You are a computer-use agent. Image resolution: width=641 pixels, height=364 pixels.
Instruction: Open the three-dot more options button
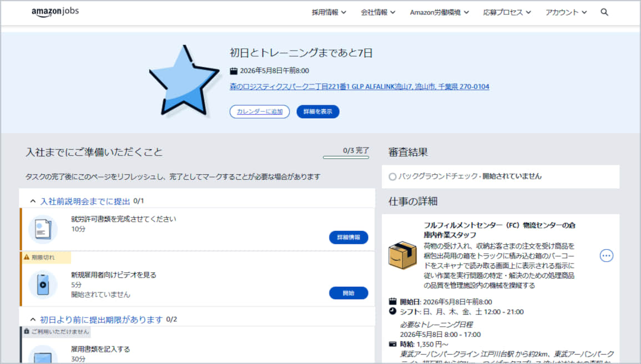pyautogui.click(x=606, y=256)
